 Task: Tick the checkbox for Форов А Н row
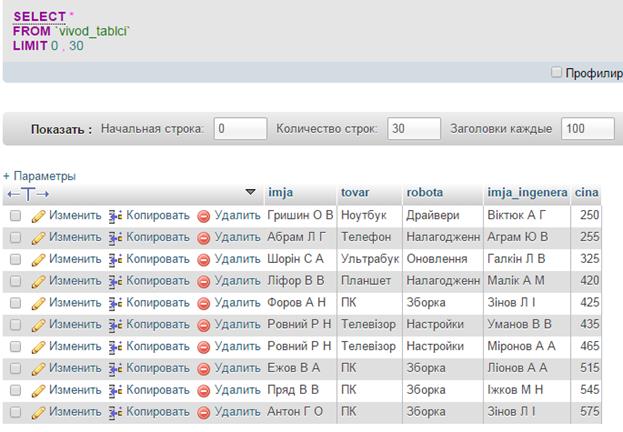[15, 303]
